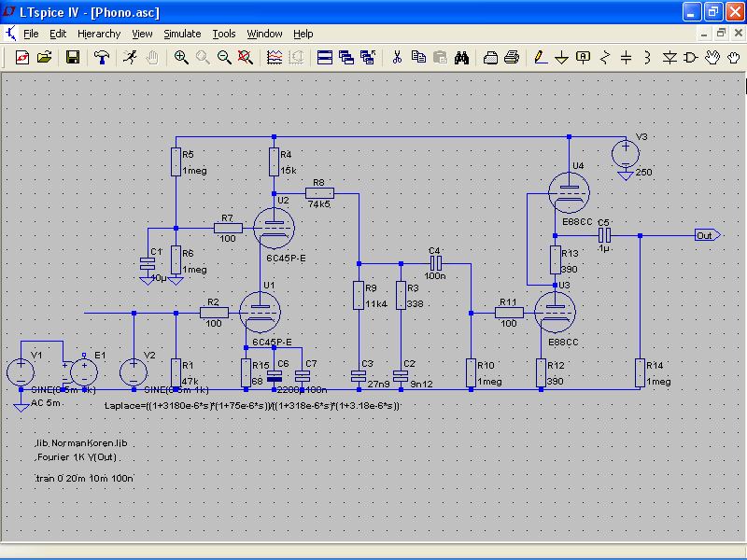Click the V3 value 250

[x=643, y=173]
